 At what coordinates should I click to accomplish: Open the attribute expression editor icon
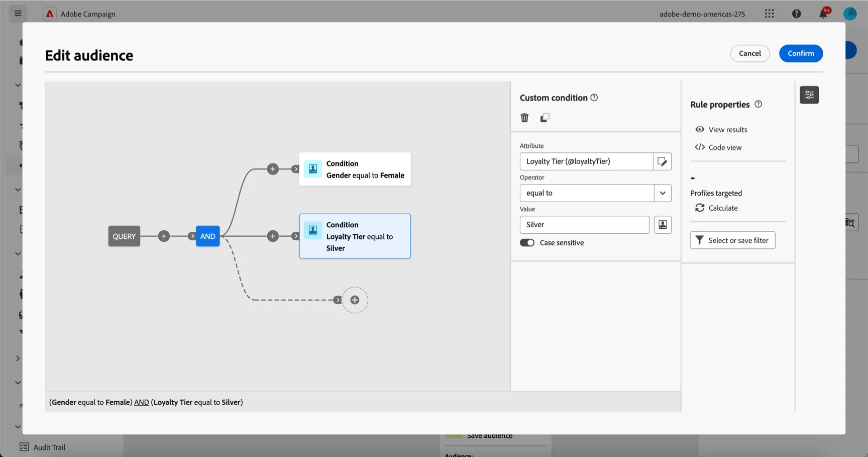[x=662, y=161]
